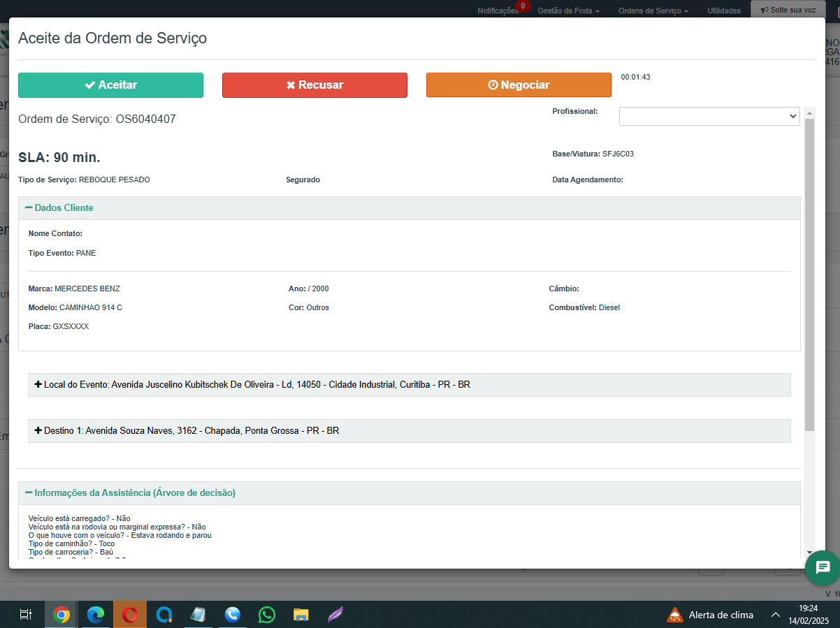Open the Utilidades menu
The image size is (840, 628).
click(724, 11)
